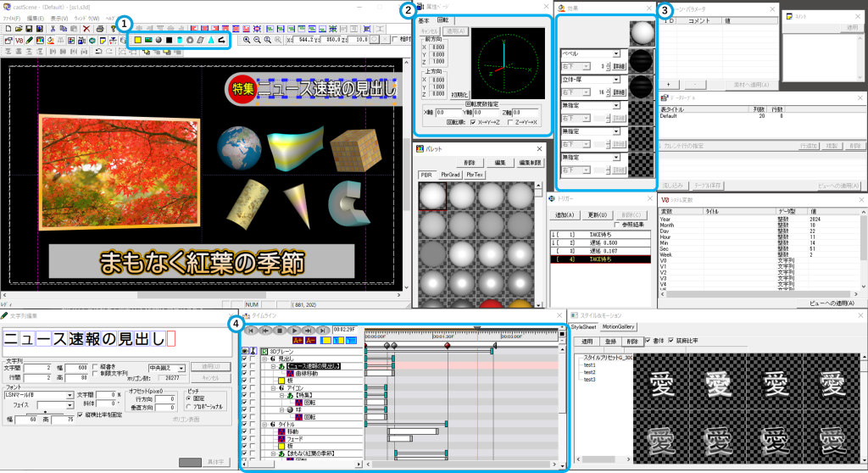Toggle the 参照結果 checkbox in Trigger panel

point(617,225)
